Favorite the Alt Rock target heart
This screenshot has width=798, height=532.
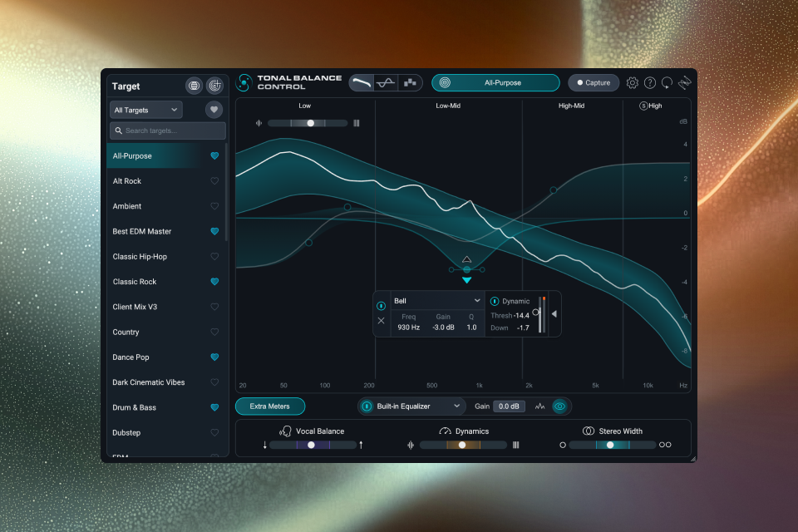click(214, 180)
